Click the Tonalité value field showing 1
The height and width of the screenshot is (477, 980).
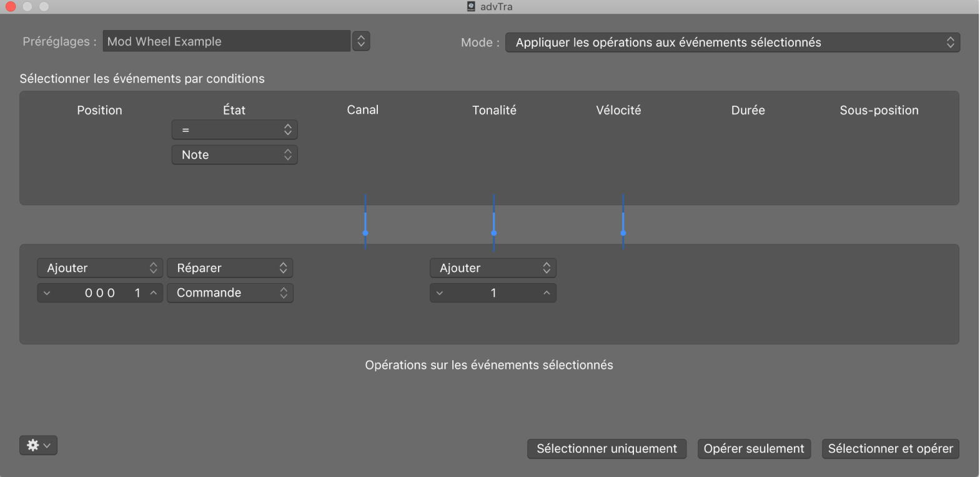[493, 293]
